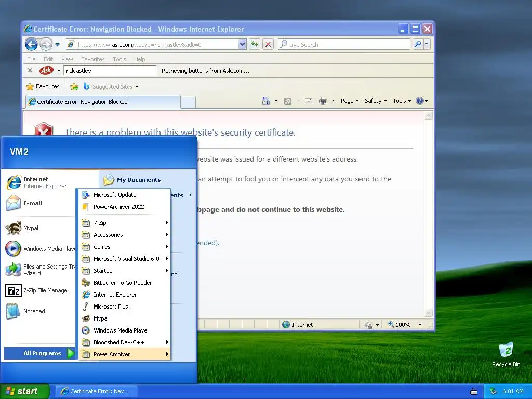Viewport: 532px width, 399px height.
Task: Open the search provider dropdown arrow
Action: (427, 44)
